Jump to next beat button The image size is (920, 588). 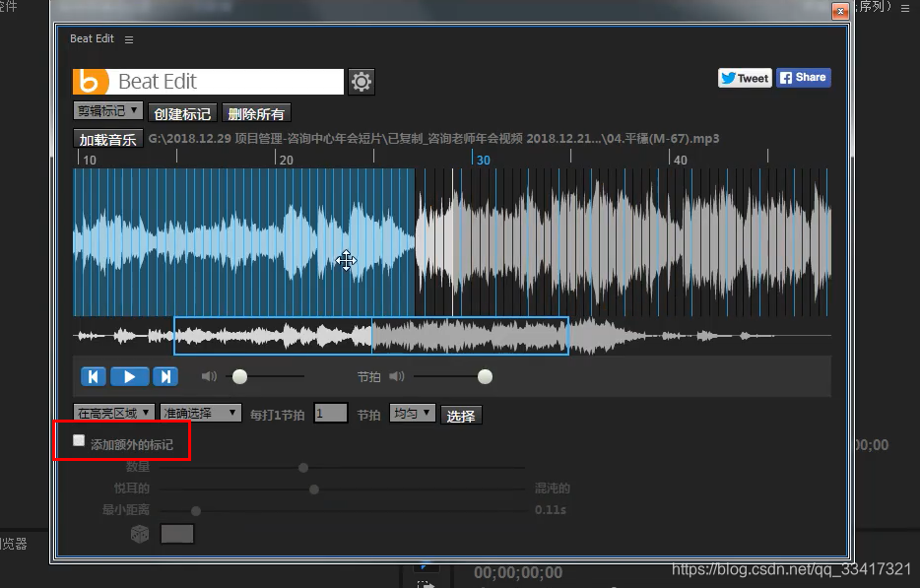pyautogui.click(x=165, y=377)
